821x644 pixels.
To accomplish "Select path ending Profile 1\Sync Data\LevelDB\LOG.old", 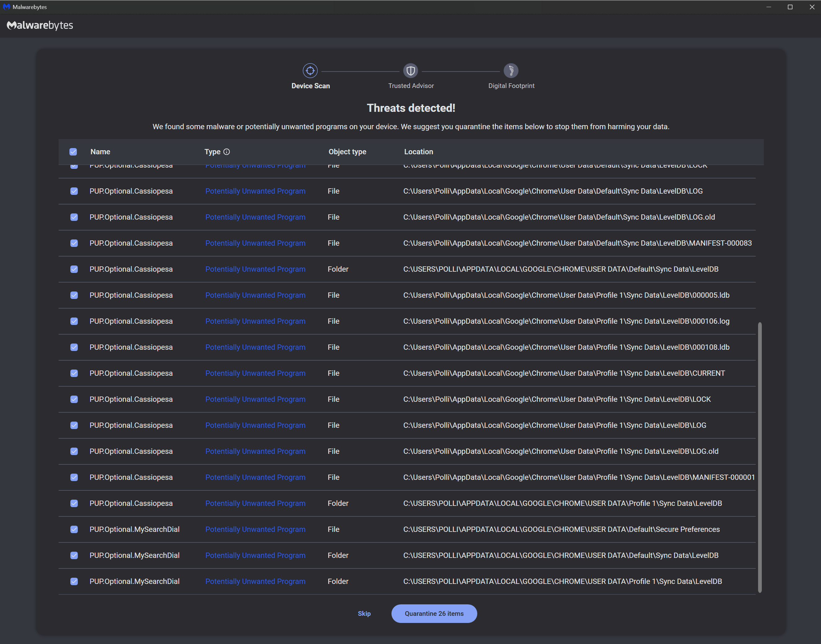I will [561, 451].
